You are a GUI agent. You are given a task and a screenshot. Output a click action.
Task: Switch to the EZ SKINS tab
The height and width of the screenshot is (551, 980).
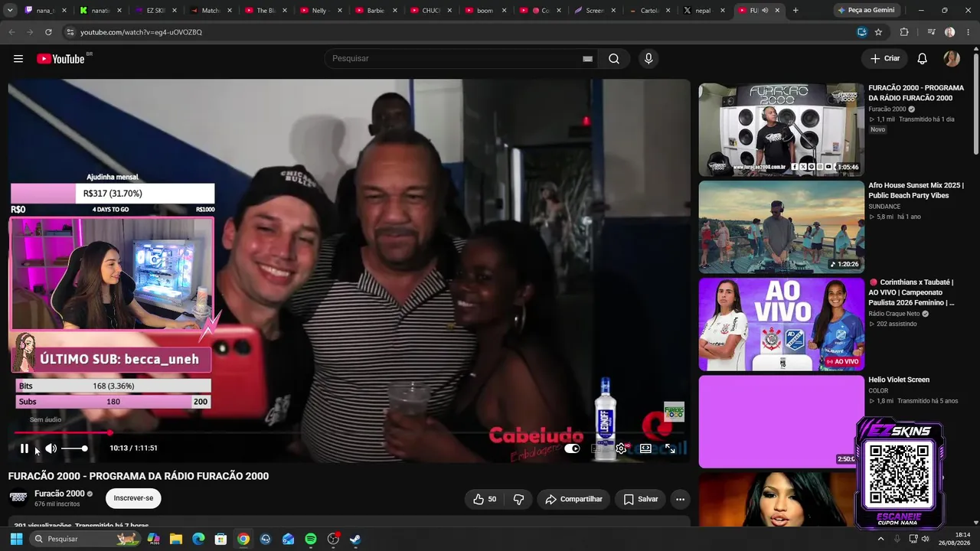tap(156, 11)
